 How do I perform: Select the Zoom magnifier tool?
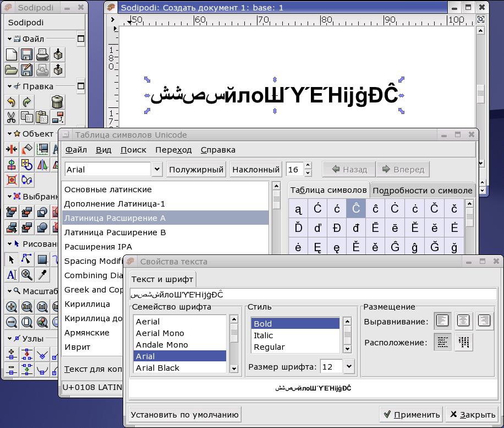click(x=26, y=275)
